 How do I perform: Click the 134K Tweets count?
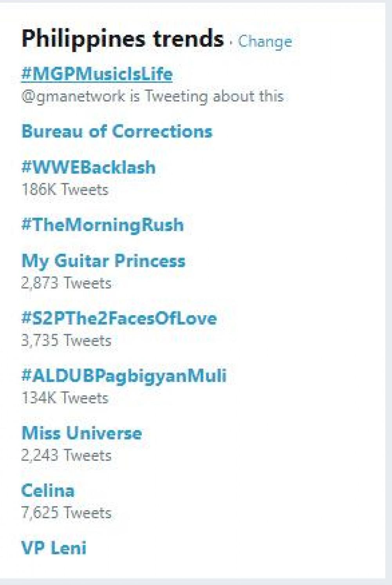pyautogui.click(x=65, y=398)
